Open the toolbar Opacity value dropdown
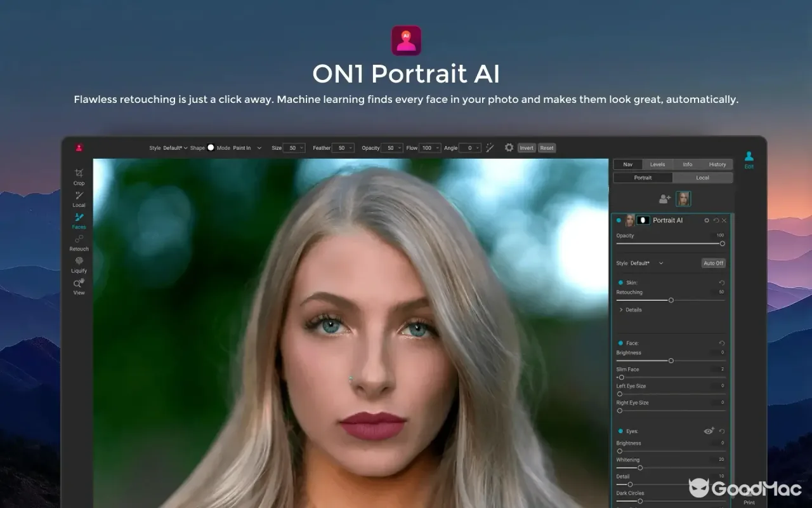Image resolution: width=812 pixels, height=508 pixels. point(392,148)
